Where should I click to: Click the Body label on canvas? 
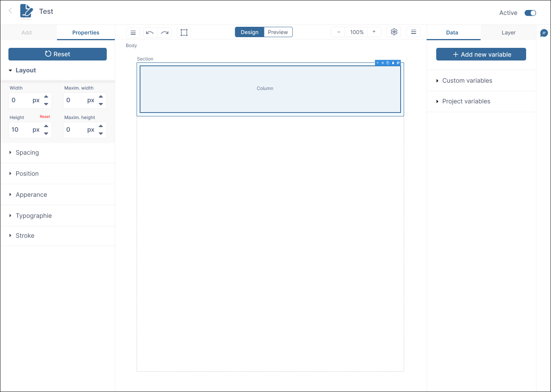[x=131, y=46]
